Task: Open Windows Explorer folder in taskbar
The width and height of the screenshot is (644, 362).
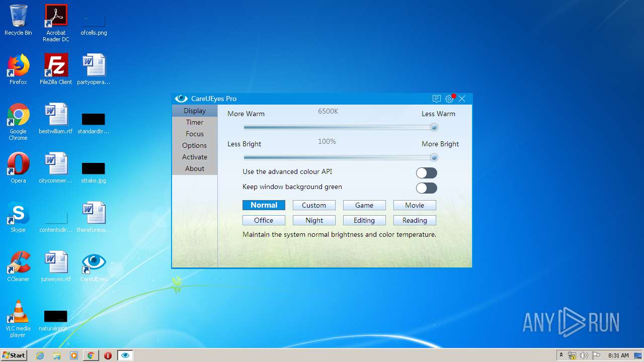Action: click(57, 355)
